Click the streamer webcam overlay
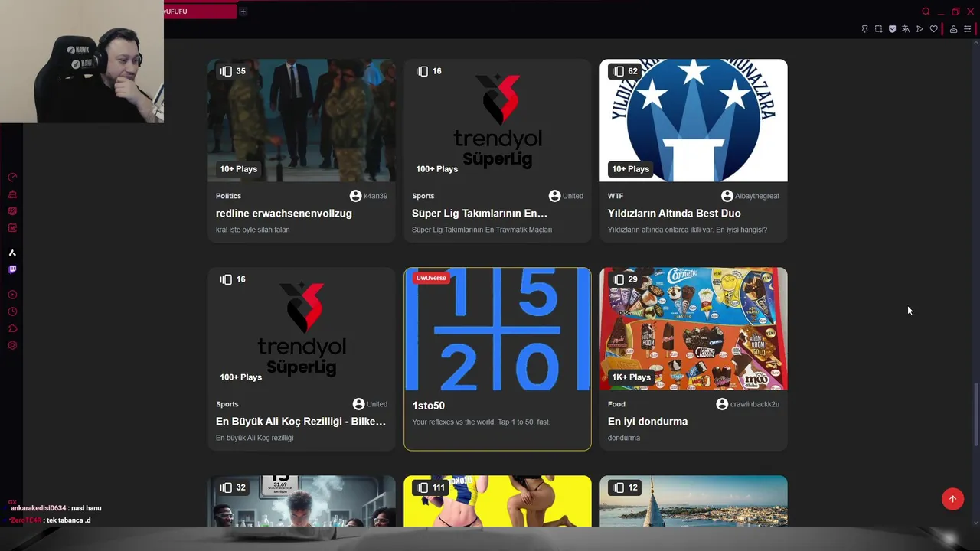The height and width of the screenshot is (551, 980). click(x=82, y=61)
